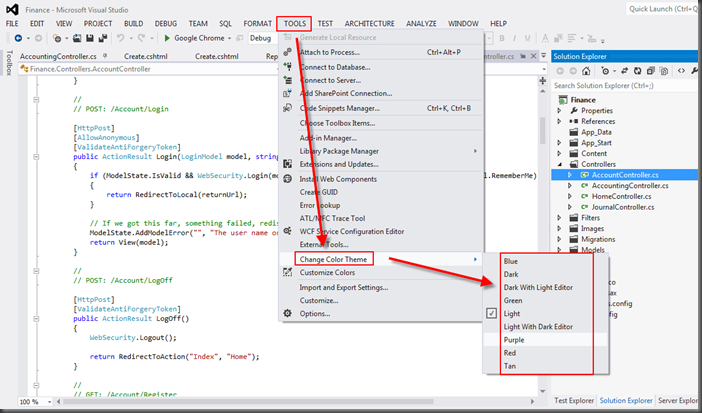Toggle the checked Light theme checkmark
Screen dimensions: 702x413
coord(492,314)
